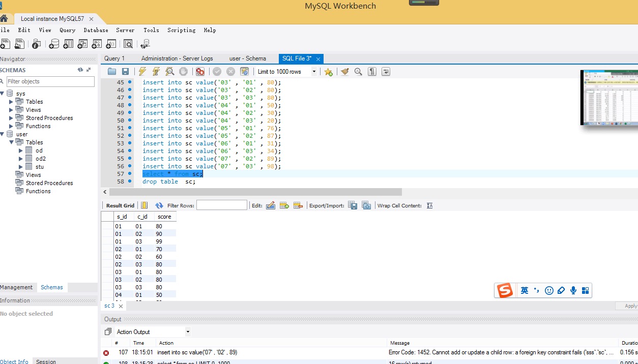Create a new schema from the toolbar
This screenshot has height=364, width=638.
(x=53, y=44)
